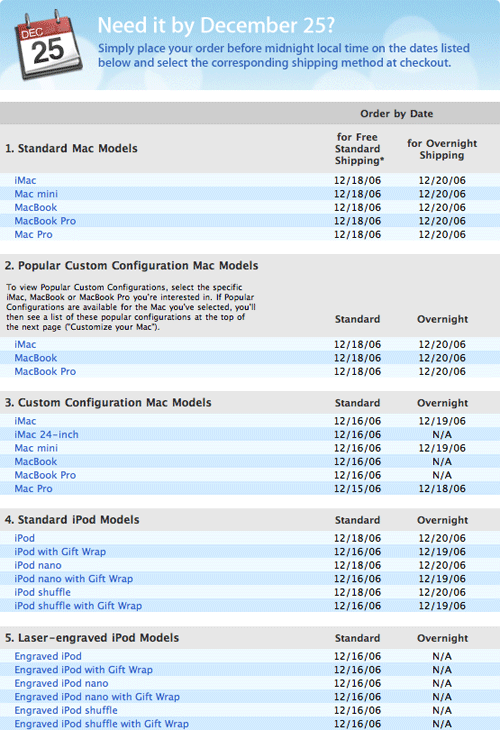Image resolution: width=500 pixels, height=730 pixels.
Task: Open the Mac mini link under Custom Configuration Mac Models
Action: tap(36, 448)
